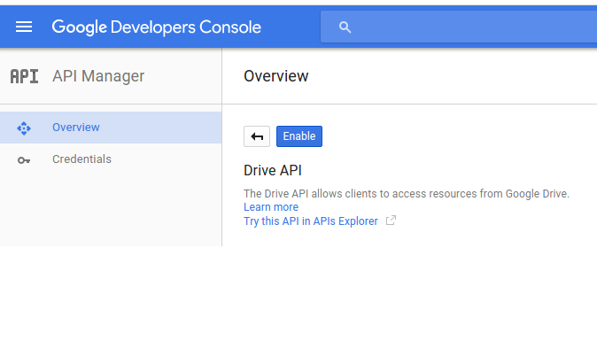This screenshot has height=364, width=597.
Task: Go back using the arrow button
Action: (x=257, y=136)
